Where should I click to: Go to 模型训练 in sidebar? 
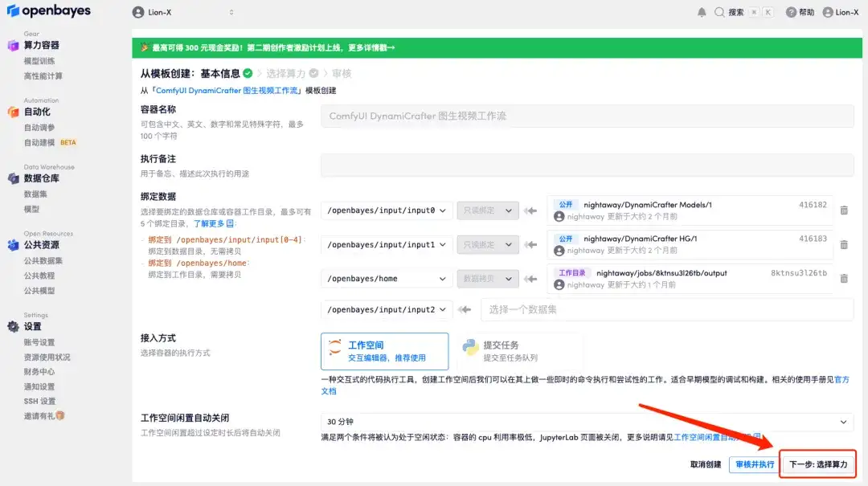pos(39,61)
